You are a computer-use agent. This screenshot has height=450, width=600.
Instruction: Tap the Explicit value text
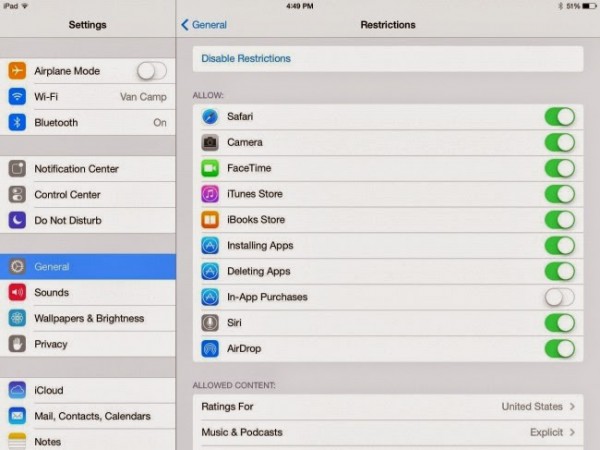point(546,432)
